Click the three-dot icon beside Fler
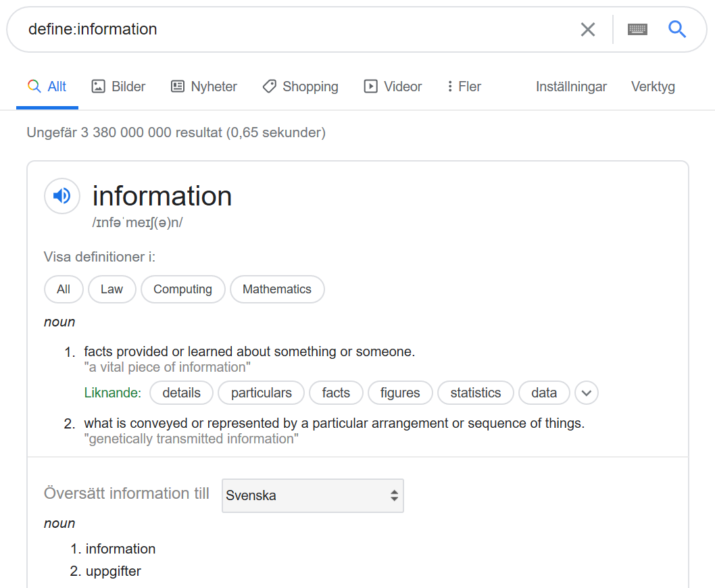The height and width of the screenshot is (588, 715). [x=449, y=87]
